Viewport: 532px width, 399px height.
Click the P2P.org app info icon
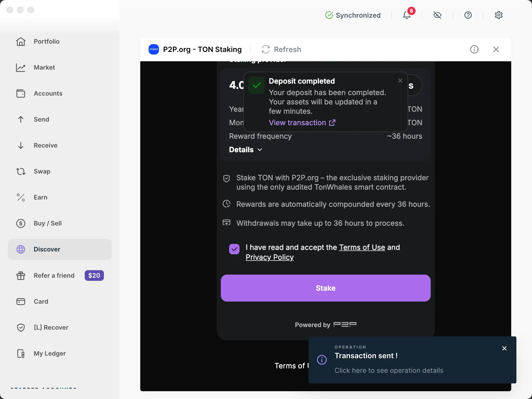pyautogui.click(x=474, y=49)
